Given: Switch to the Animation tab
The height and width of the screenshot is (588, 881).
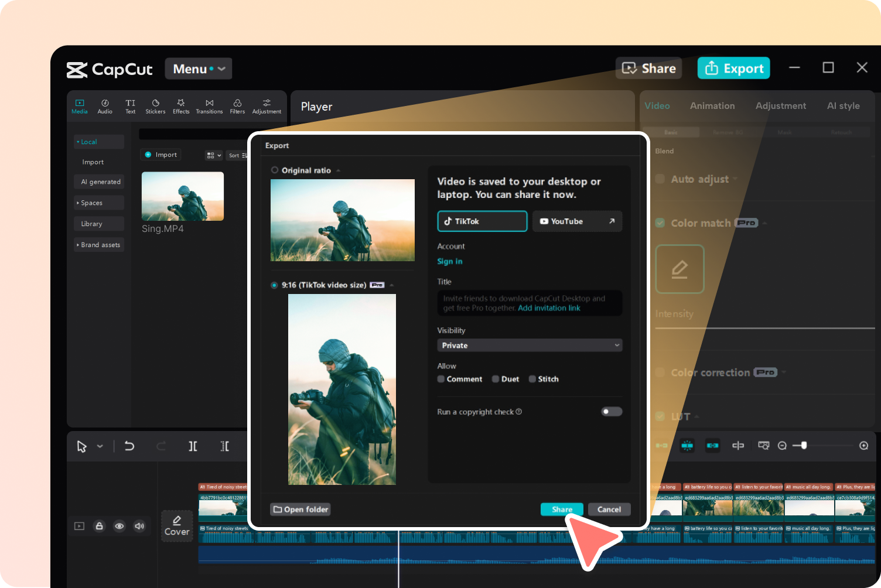Looking at the screenshot, I should [x=712, y=106].
